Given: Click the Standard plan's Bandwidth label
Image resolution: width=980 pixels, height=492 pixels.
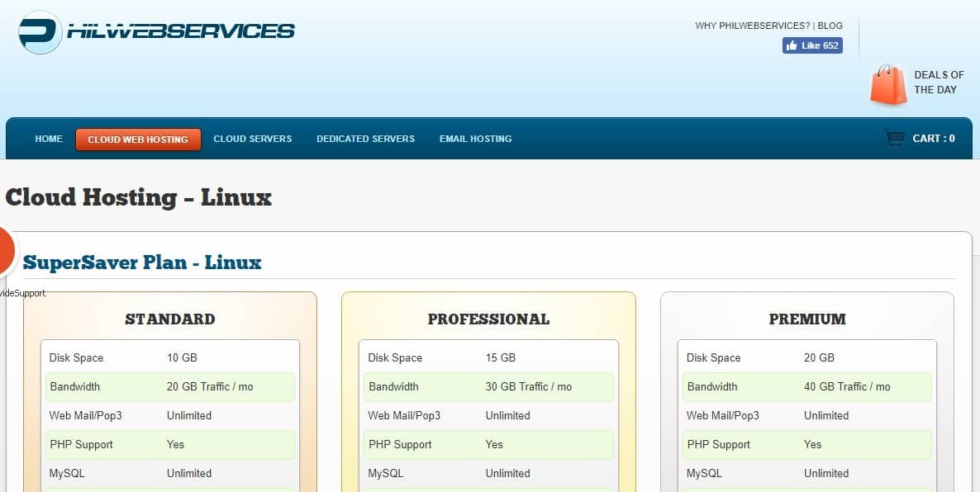Looking at the screenshot, I should (x=75, y=386).
